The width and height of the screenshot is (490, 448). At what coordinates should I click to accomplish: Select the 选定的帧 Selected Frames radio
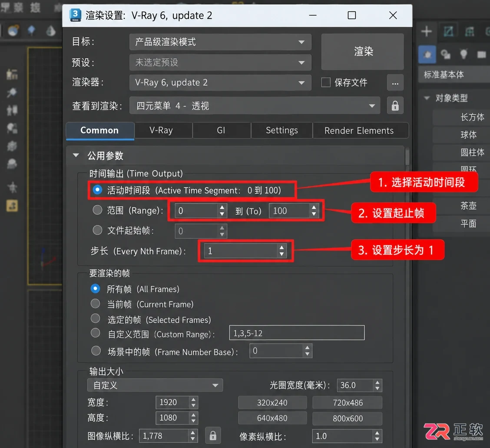(x=95, y=319)
